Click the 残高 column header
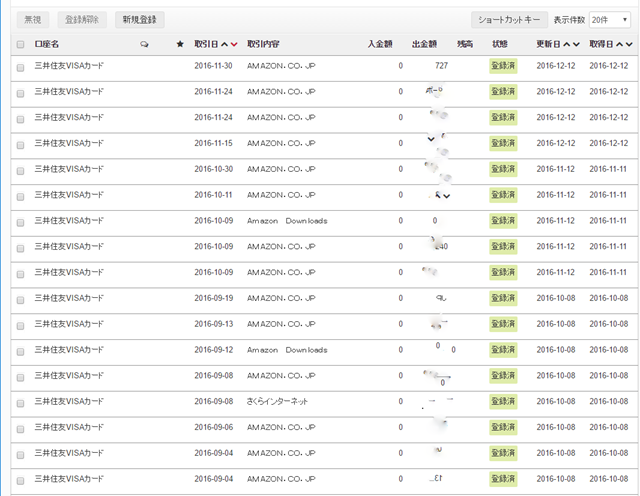The image size is (640, 496). pyautogui.click(x=465, y=44)
